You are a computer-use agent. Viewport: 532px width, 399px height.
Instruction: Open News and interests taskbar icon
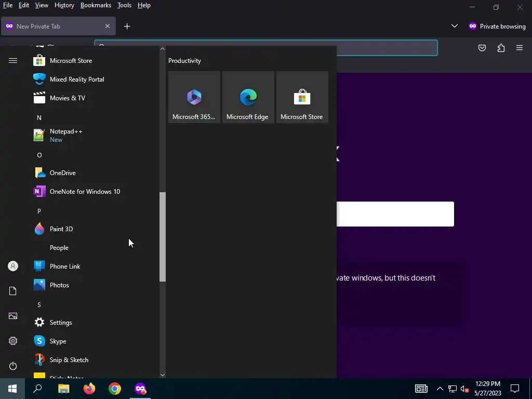421,389
